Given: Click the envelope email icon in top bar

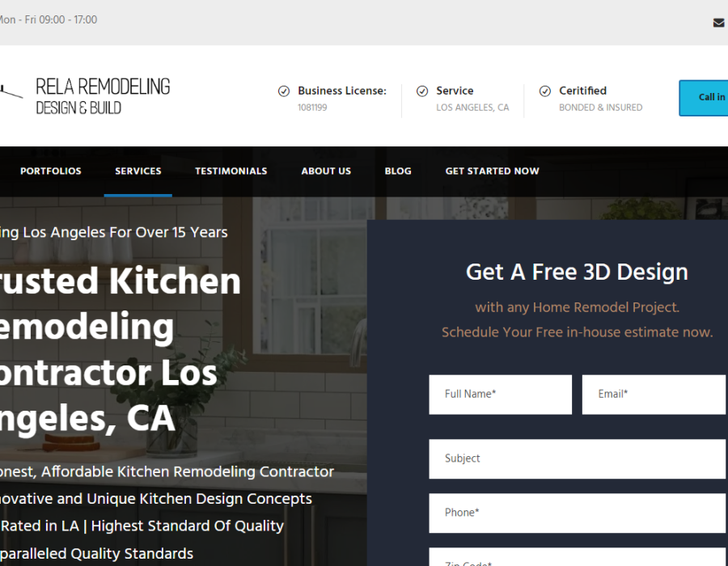Looking at the screenshot, I should (x=717, y=23).
